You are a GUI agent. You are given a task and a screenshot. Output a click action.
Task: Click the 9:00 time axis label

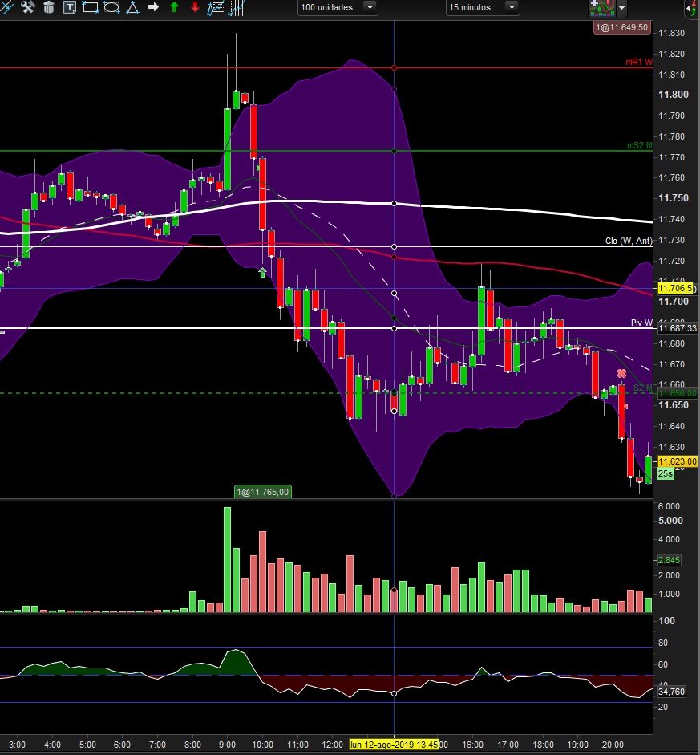pyautogui.click(x=228, y=745)
